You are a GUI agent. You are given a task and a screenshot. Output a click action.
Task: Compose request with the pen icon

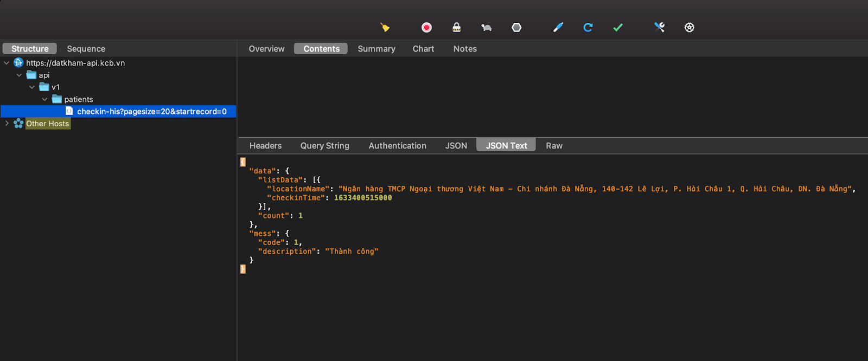pos(558,27)
